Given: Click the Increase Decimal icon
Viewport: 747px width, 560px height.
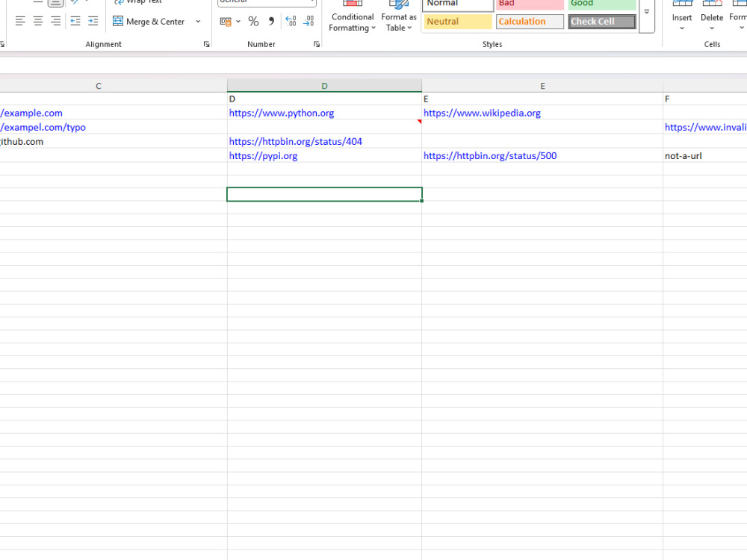Looking at the screenshot, I should point(291,22).
